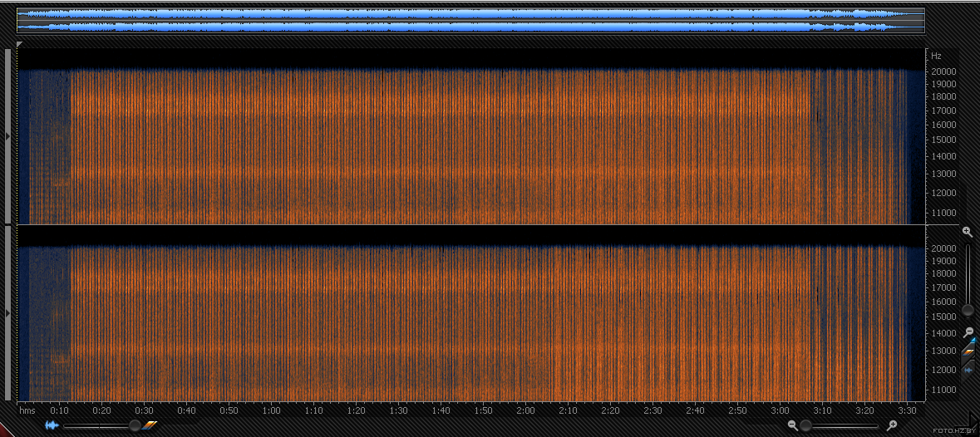Click 11000 on the upper channel frequency ruler
Viewport: 980px width, 437px height.
[943, 213]
